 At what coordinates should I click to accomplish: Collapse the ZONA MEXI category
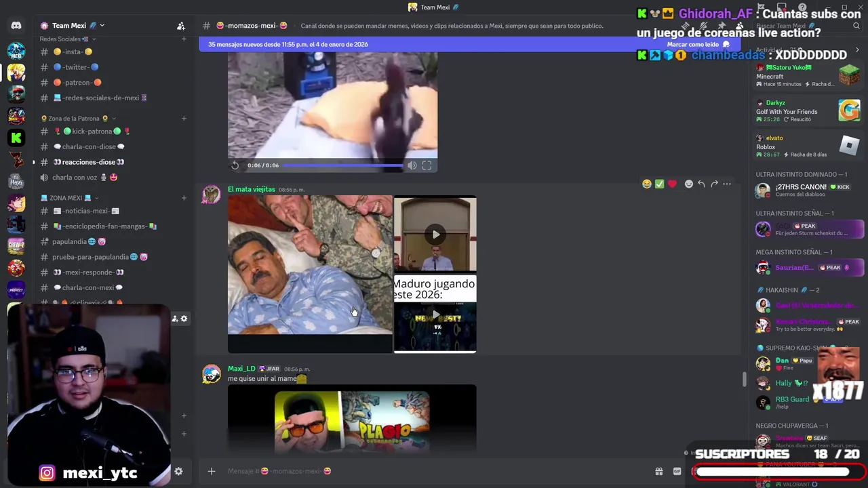pos(70,198)
